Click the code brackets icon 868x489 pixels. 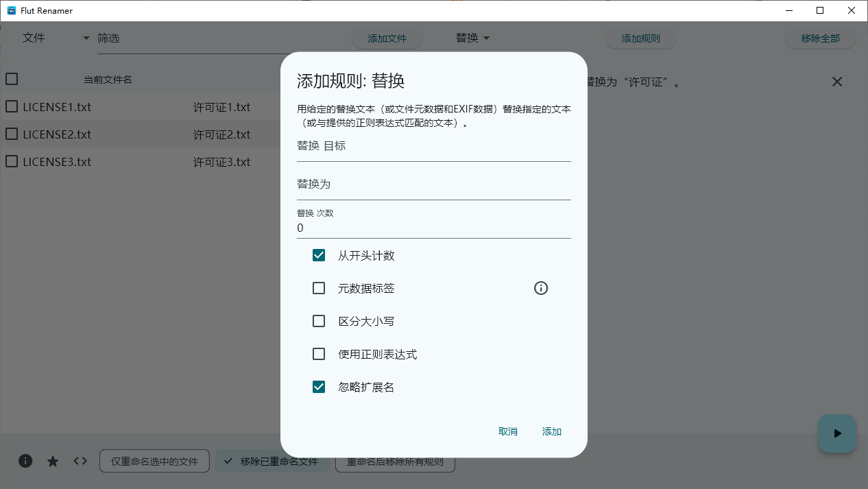tap(80, 461)
